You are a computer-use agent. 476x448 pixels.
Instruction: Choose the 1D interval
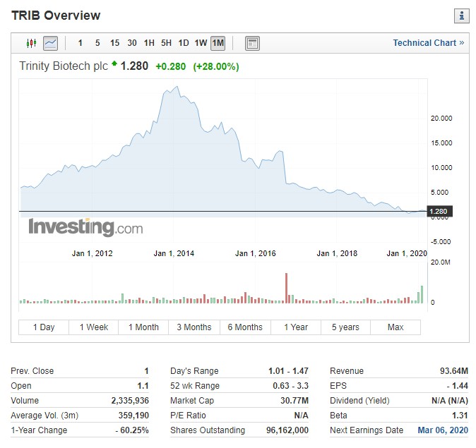(184, 43)
